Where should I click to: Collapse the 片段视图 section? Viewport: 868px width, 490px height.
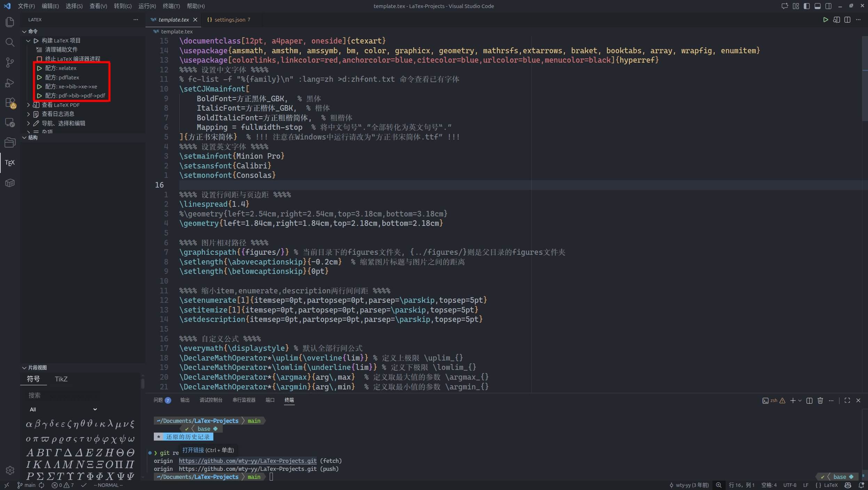click(24, 367)
